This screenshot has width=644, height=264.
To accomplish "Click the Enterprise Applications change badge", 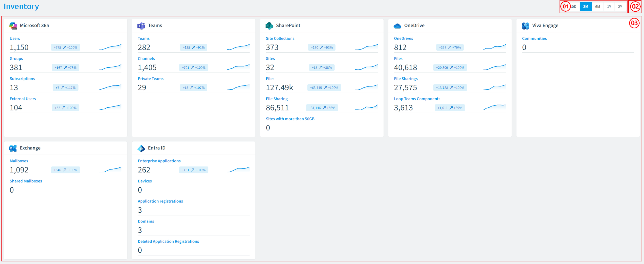I will (x=194, y=170).
